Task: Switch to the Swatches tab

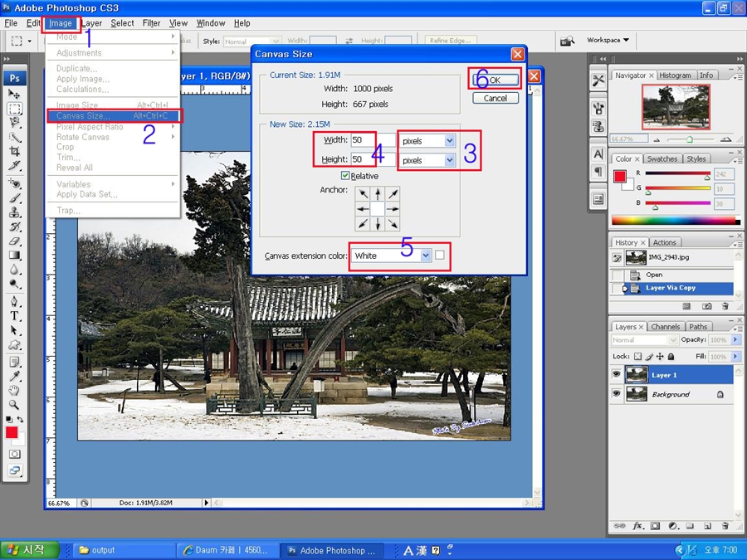Action: 662,158
